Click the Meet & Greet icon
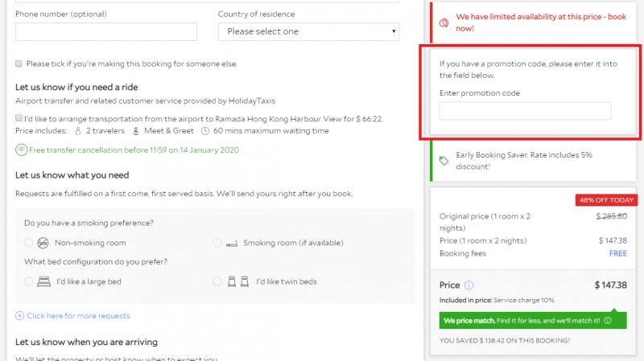 click(136, 131)
